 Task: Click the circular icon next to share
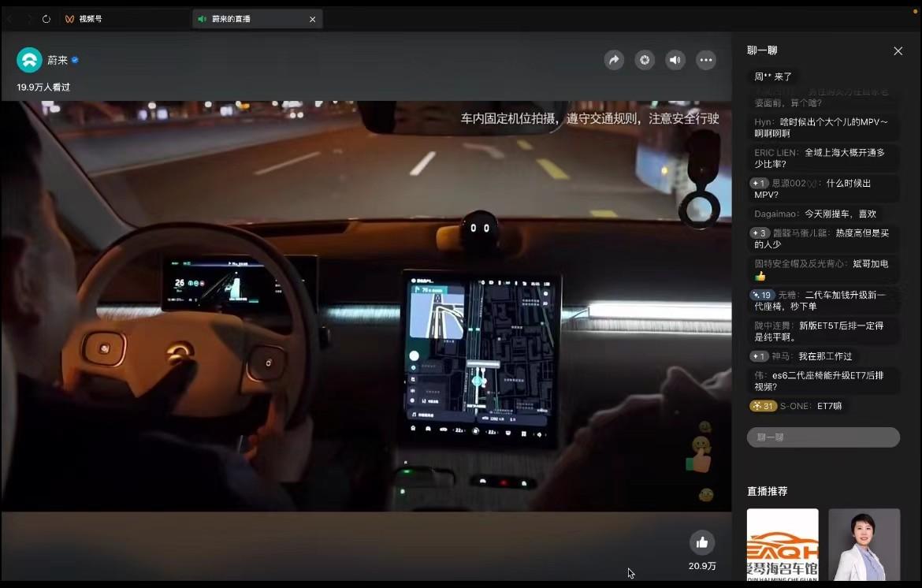pyautogui.click(x=645, y=60)
